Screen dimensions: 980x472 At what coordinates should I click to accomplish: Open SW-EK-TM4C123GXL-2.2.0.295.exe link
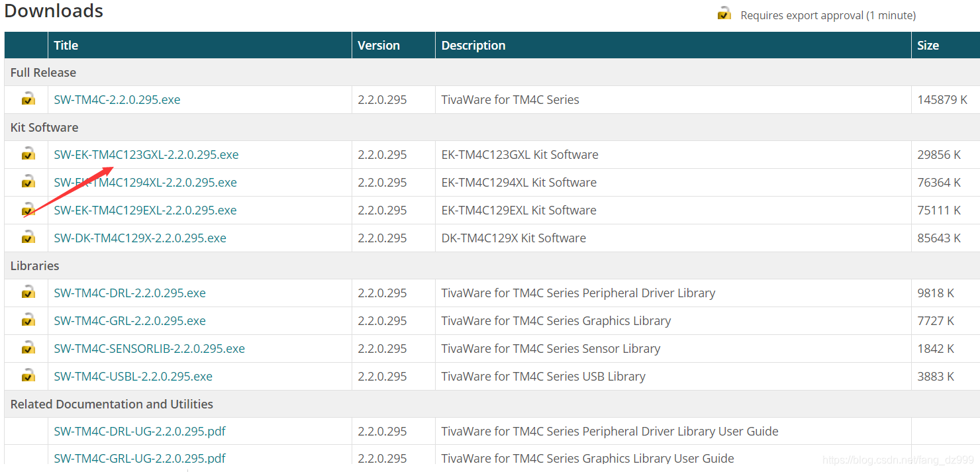pyautogui.click(x=146, y=155)
